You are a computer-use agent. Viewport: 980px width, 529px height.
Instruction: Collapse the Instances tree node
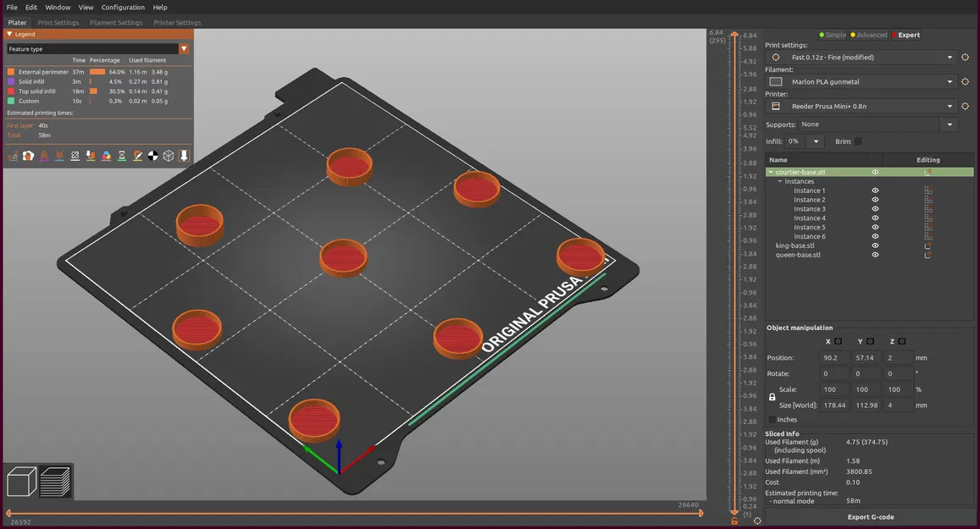point(780,181)
